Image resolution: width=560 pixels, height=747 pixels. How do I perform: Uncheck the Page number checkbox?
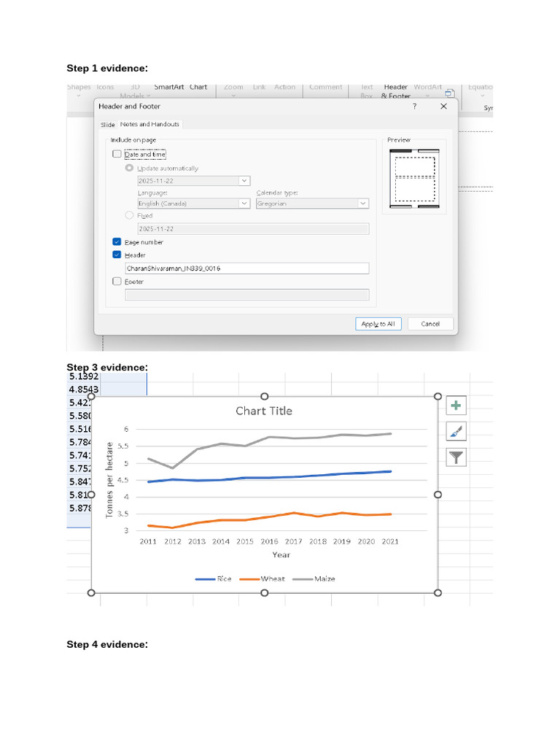tap(117, 241)
